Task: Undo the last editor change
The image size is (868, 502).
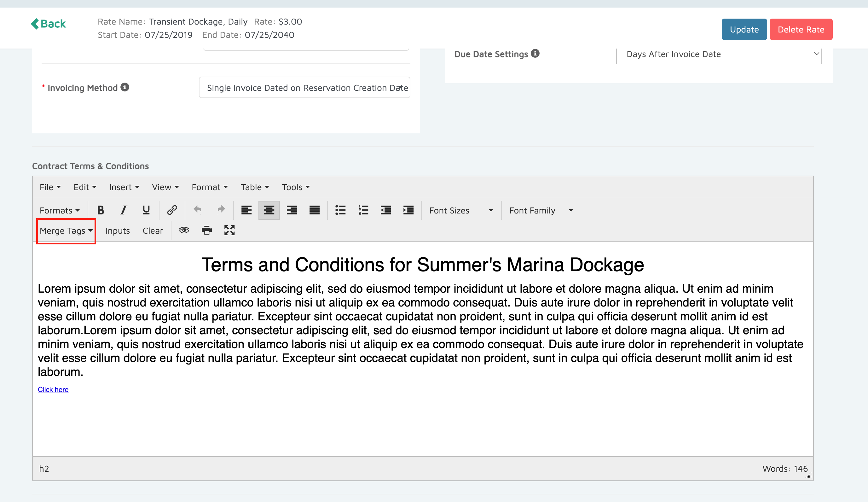Action: 198,210
